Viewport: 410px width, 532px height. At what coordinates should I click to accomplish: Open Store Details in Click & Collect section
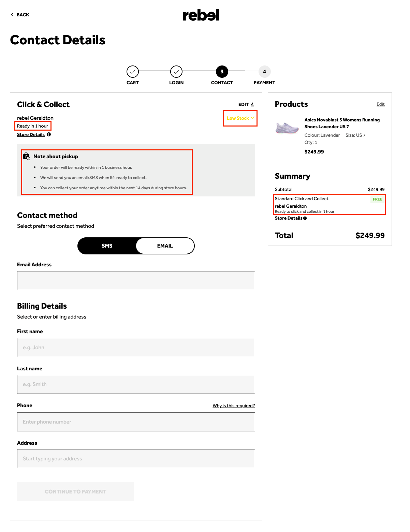[x=30, y=134]
